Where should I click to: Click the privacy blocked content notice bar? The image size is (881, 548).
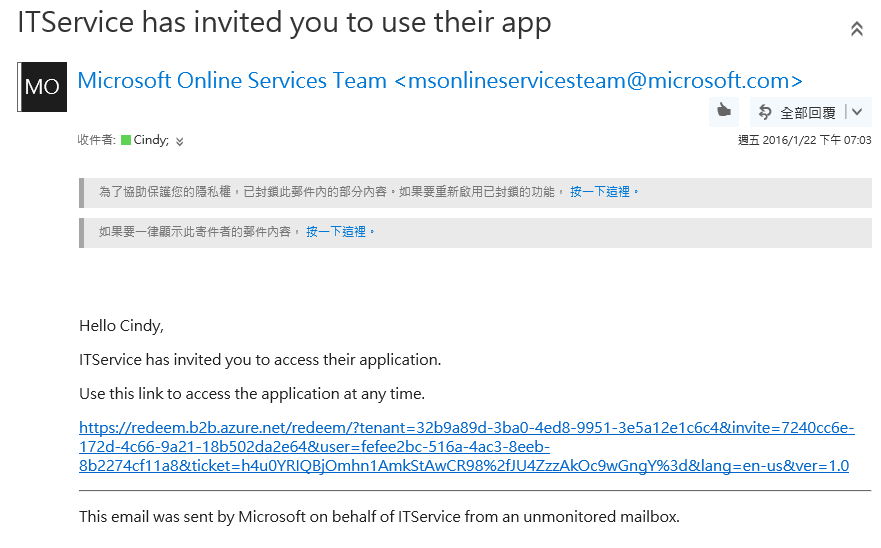point(475,193)
